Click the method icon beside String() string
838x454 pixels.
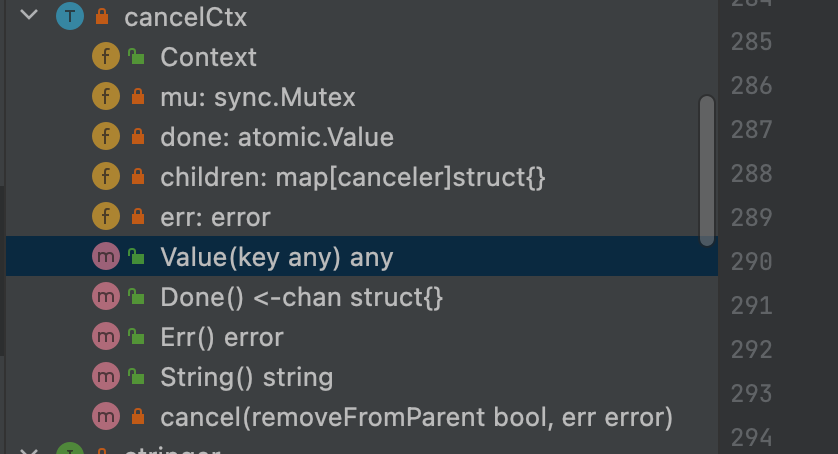[x=106, y=376]
